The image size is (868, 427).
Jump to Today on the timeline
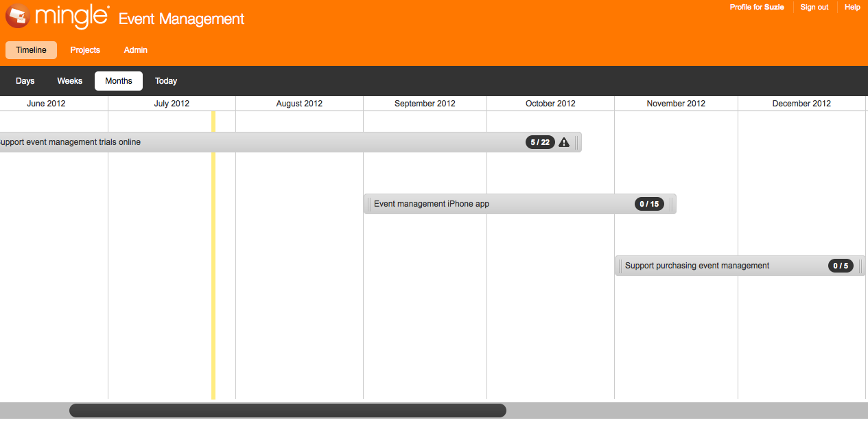[x=165, y=80]
